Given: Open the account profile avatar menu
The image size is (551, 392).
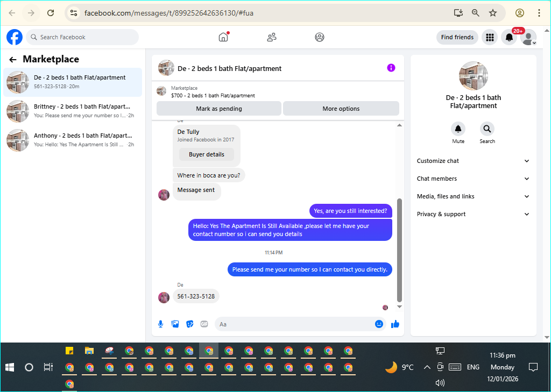Looking at the screenshot, I should click(528, 37).
